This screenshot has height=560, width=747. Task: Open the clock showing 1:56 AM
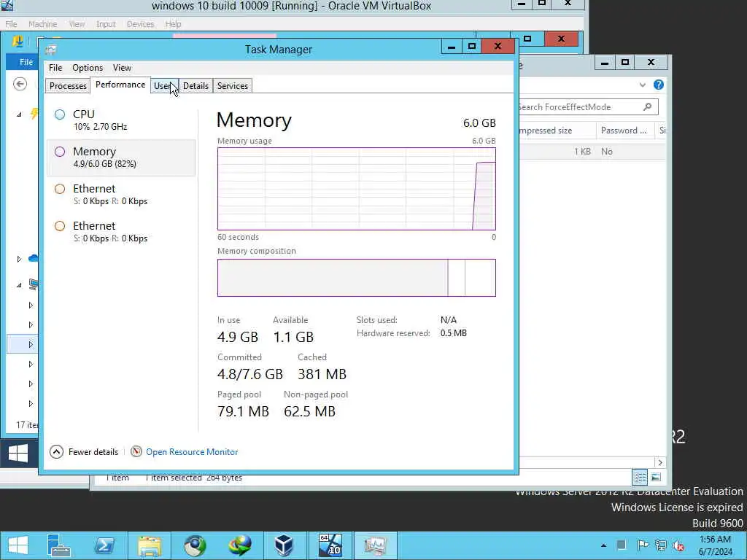point(715,545)
